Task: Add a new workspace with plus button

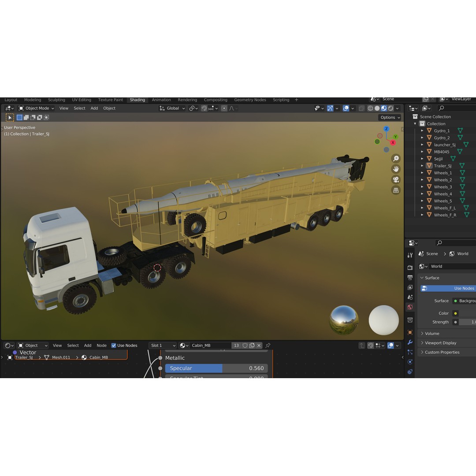Action: (296, 100)
